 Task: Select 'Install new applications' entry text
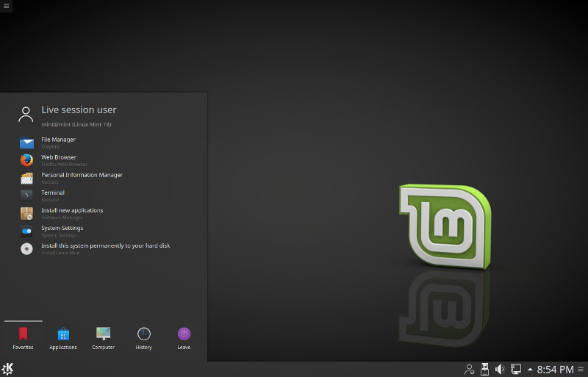72,210
